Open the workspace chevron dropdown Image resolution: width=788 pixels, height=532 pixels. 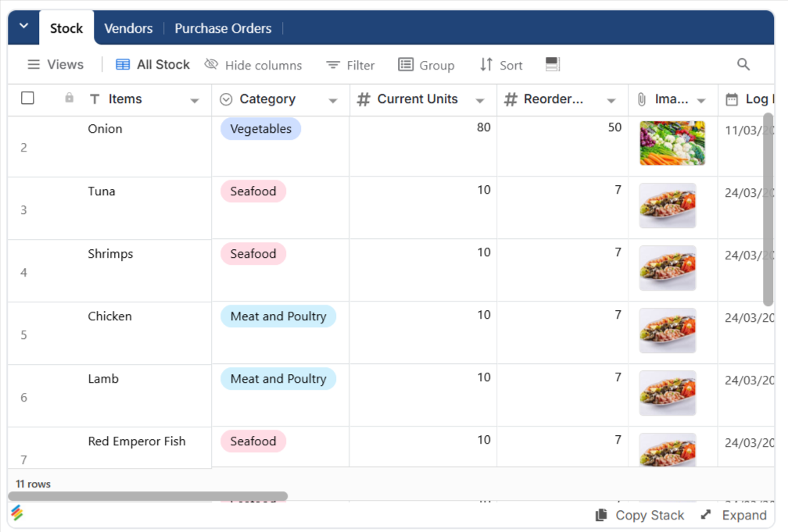[x=23, y=27]
